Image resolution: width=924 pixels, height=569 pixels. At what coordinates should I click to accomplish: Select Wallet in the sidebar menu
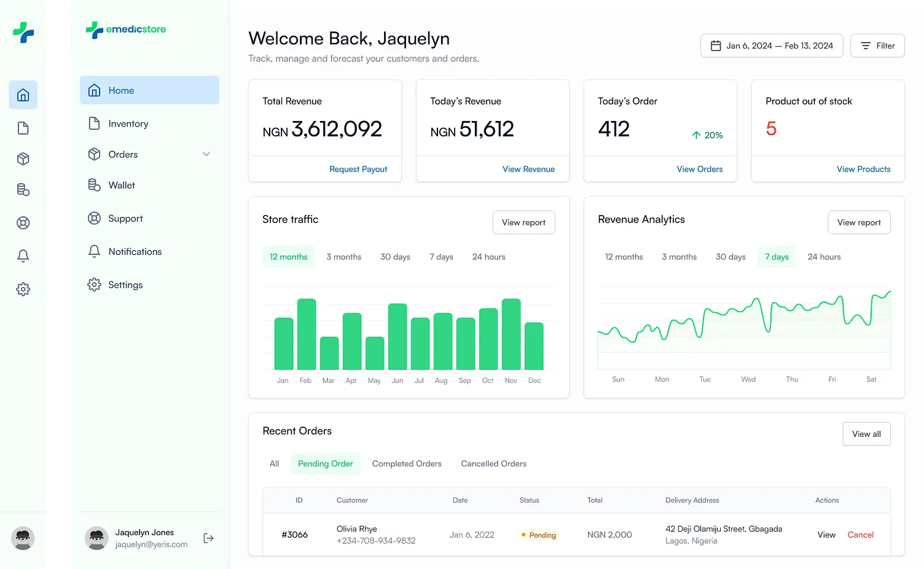[x=122, y=186]
